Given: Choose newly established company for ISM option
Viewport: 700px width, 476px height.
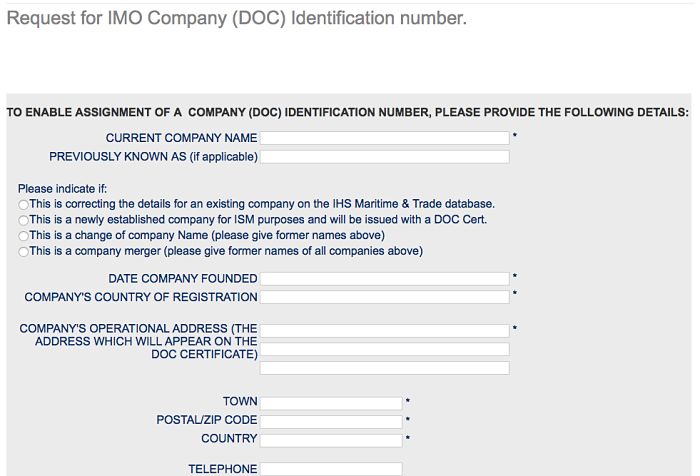Looking at the screenshot, I should [24, 220].
